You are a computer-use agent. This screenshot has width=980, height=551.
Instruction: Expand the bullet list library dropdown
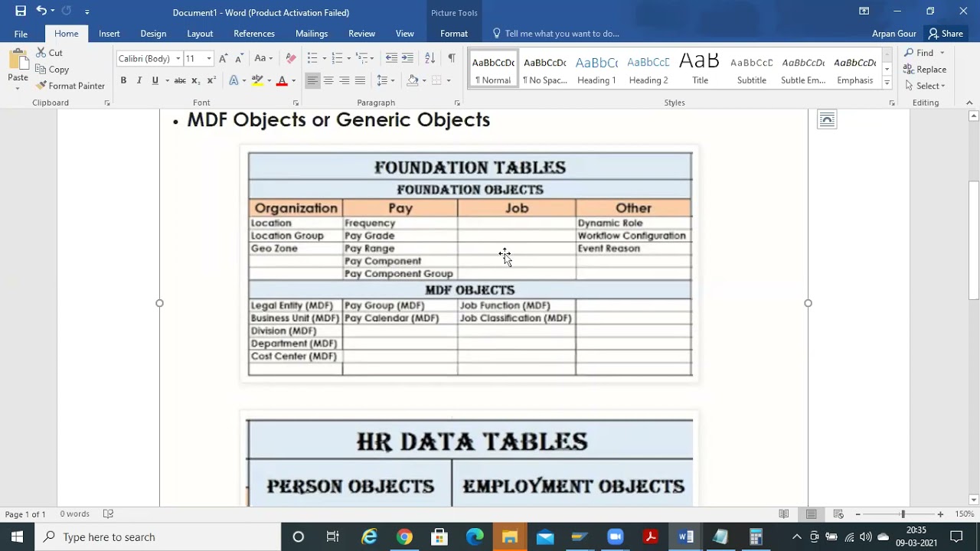324,58
